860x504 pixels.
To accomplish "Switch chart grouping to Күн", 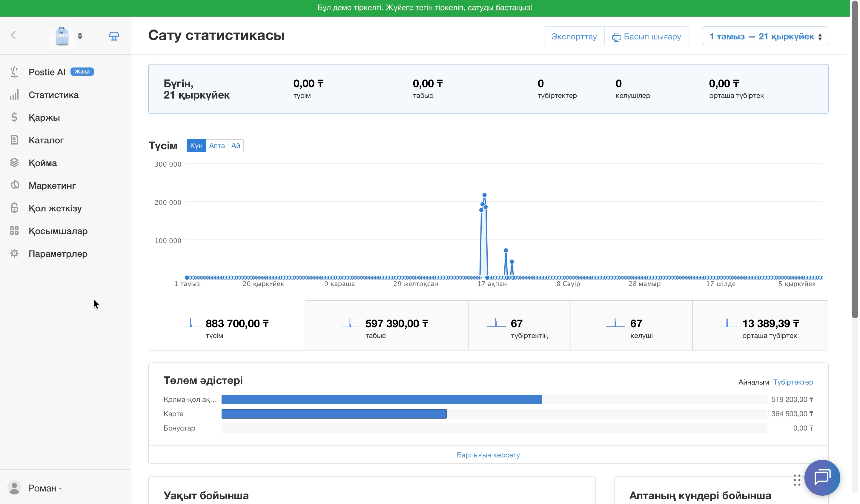I will (x=196, y=146).
